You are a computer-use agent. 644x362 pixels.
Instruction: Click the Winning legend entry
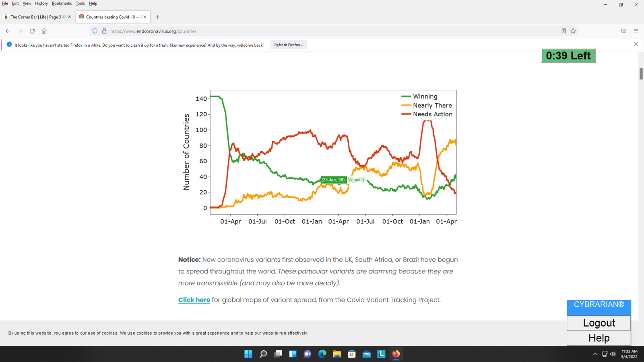(419, 97)
